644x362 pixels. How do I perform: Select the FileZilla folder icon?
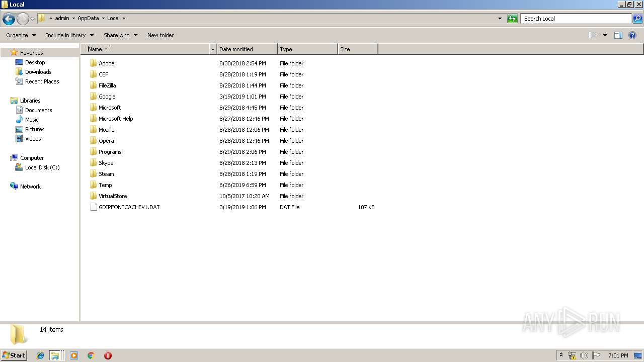coord(93,85)
